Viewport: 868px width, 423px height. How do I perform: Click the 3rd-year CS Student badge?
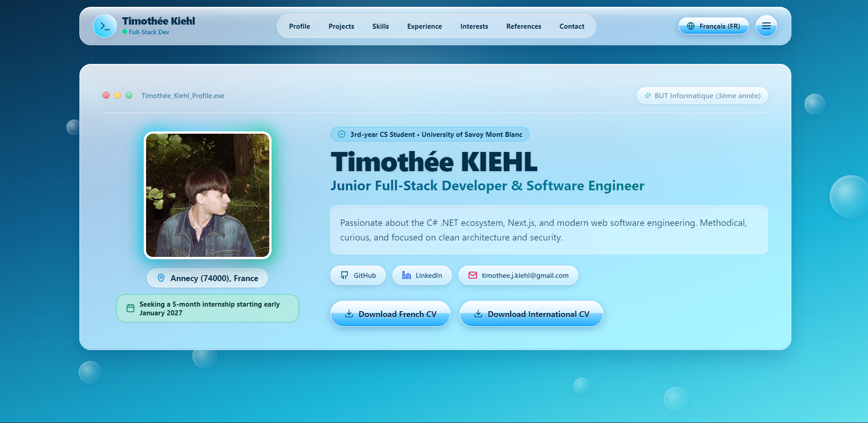click(430, 134)
